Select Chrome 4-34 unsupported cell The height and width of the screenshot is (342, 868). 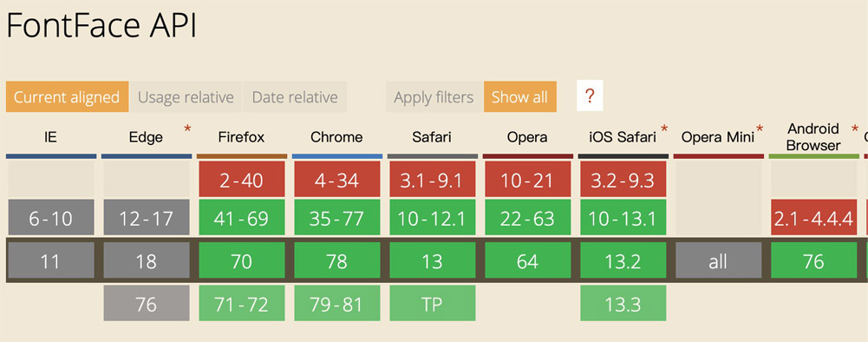336,180
